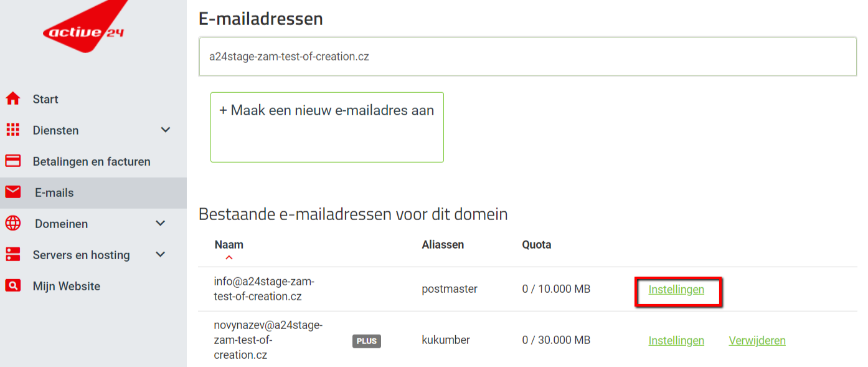868x367 pixels.
Task: Click the envelope icon beside E-mails
Action: [x=12, y=193]
